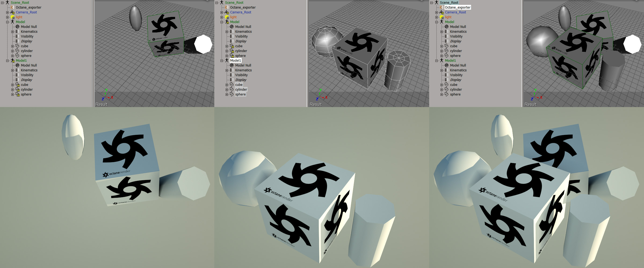Expand cube under Model in the right panel
644x268 pixels.
tap(442, 46)
